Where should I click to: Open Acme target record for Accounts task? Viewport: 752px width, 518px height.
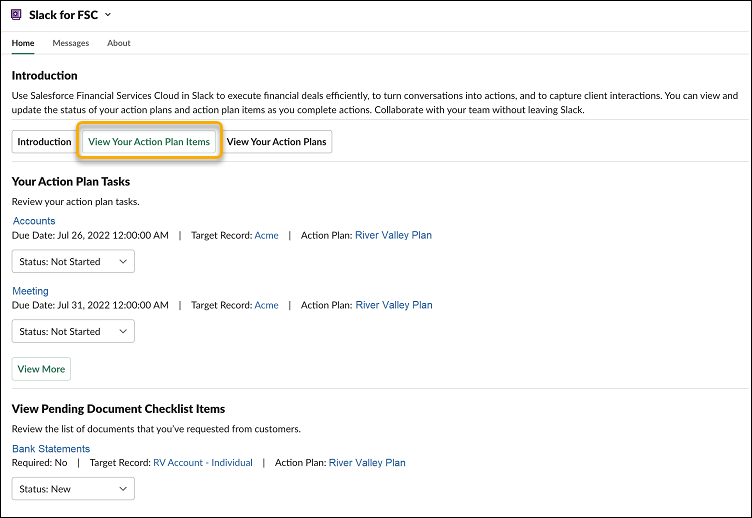pyautogui.click(x=266, y=235)
